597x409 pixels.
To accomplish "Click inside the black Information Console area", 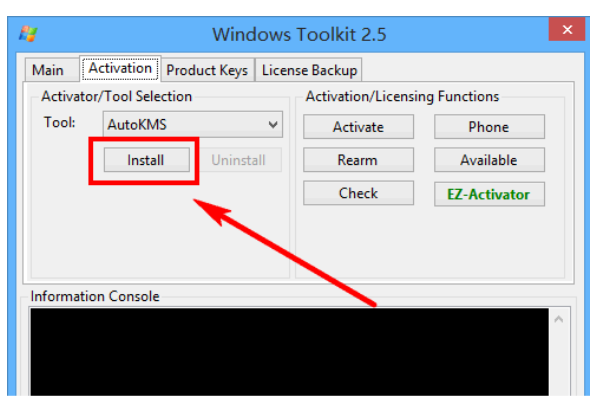I will click(x=289, y=352).
